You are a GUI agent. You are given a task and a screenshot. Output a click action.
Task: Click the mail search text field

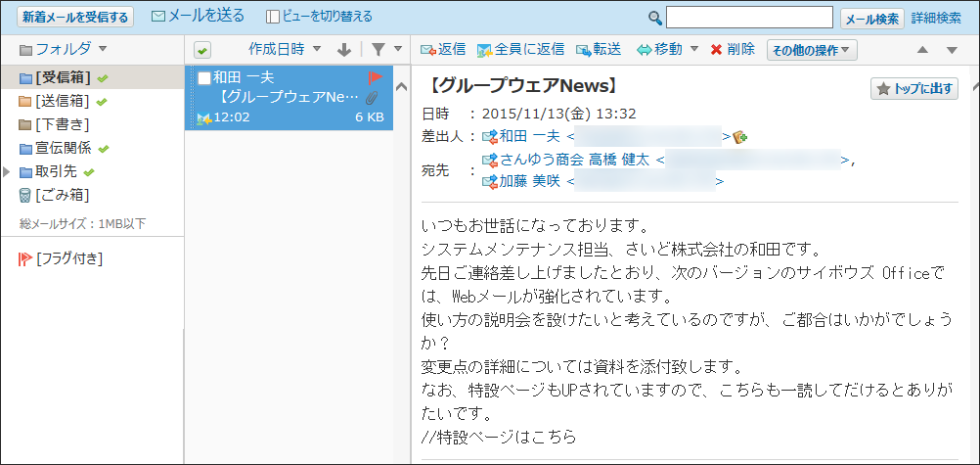pyautogui.click(x=749, y=18)
